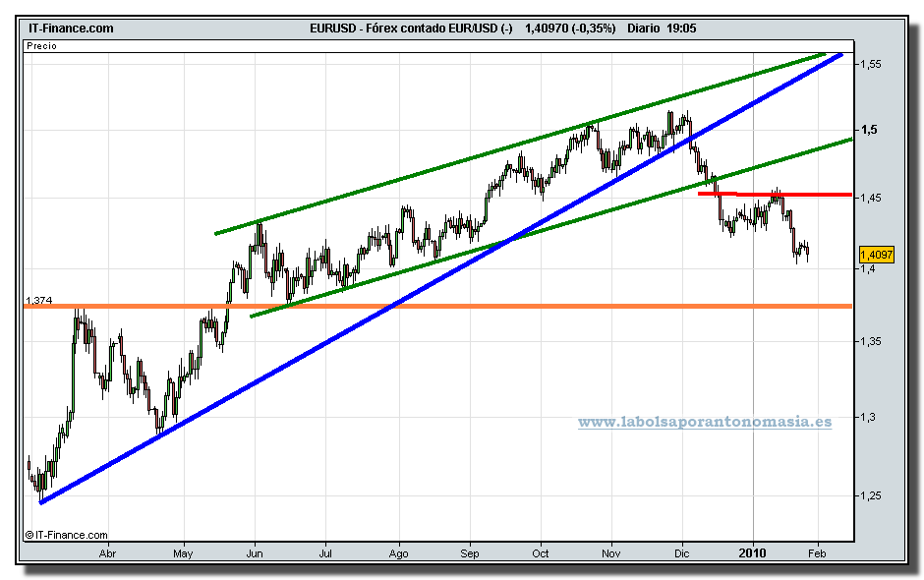The image size is (924, 580).
Task: Click the 1,45 price axis label
Action: 870,198
